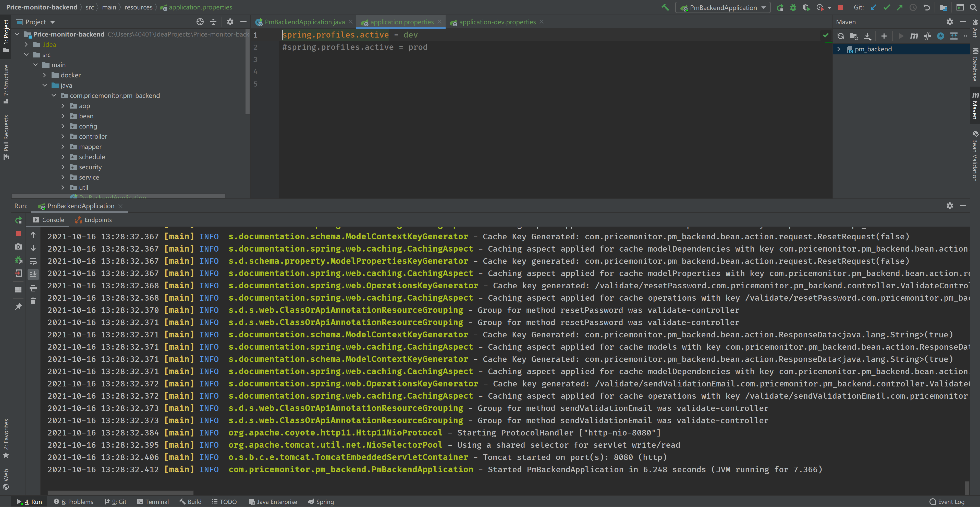This screenshot has width=980, height=507.
Task: Take thread dump with the camera icon
Action: click(18, 247)
